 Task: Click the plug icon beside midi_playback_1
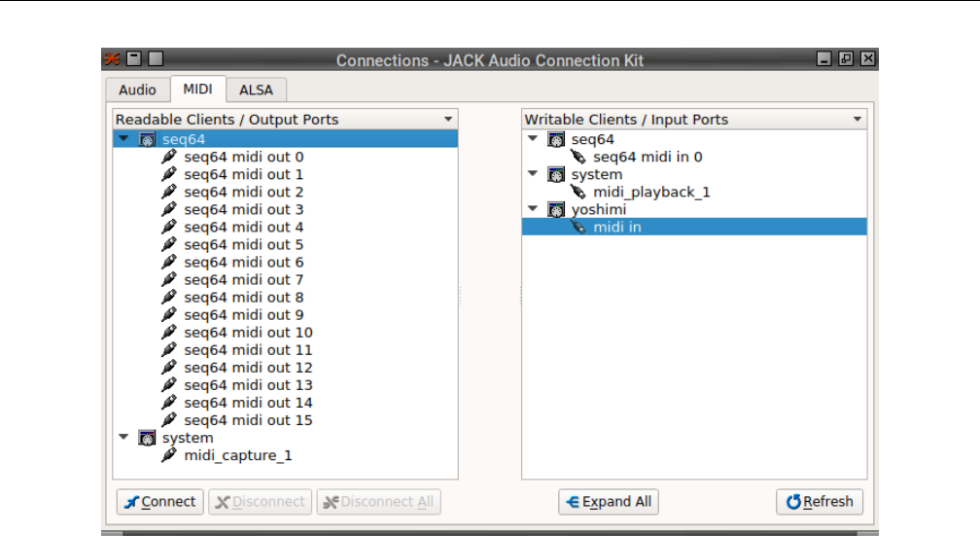pos(578,193)
